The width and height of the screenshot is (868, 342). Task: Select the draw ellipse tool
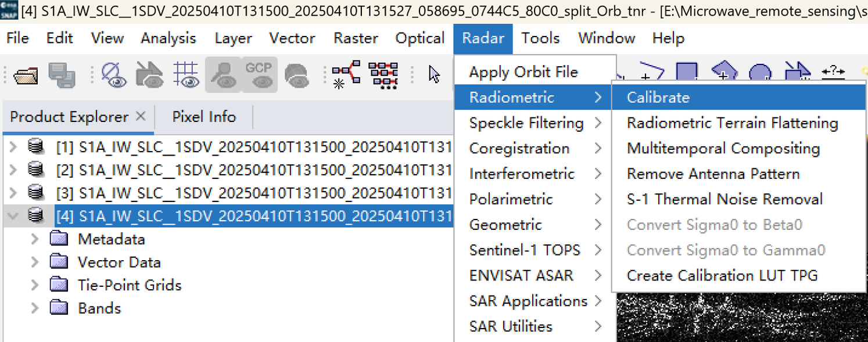(760, 71)
